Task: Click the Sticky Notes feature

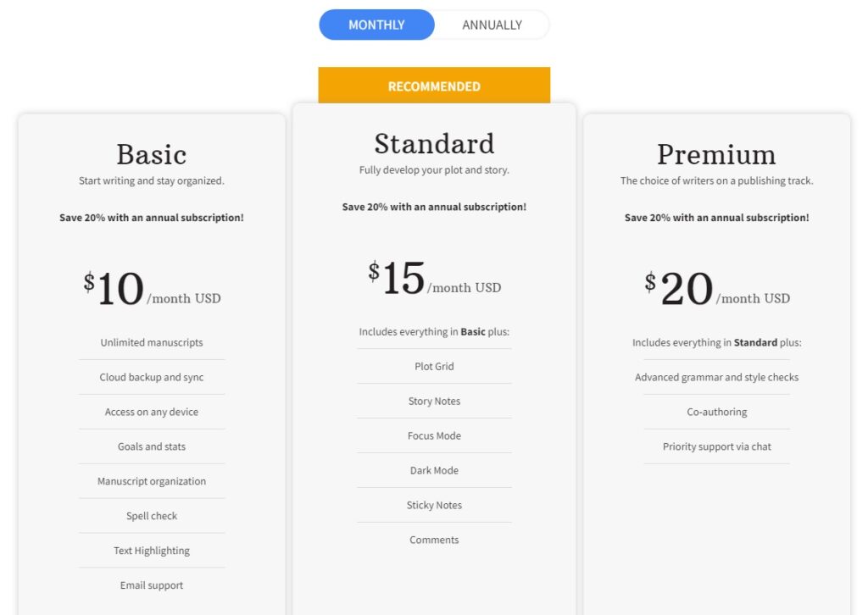Action: [434, 506]
